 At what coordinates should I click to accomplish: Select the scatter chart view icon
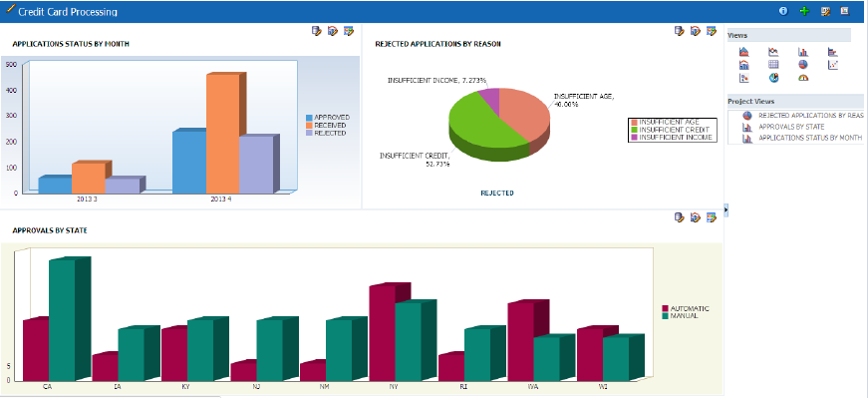pos(833,64)
